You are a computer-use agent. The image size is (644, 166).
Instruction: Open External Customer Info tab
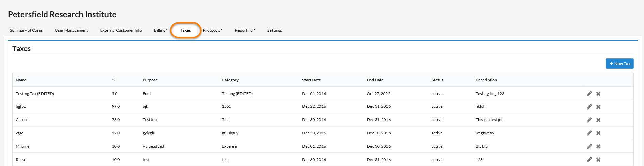(121, 30)
